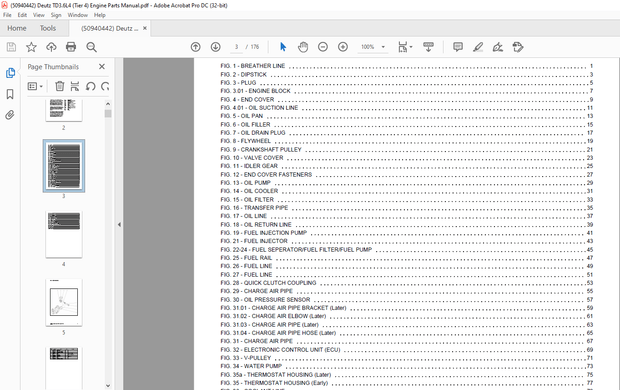Zoom out using the minus icon

[x=323, y=47]
